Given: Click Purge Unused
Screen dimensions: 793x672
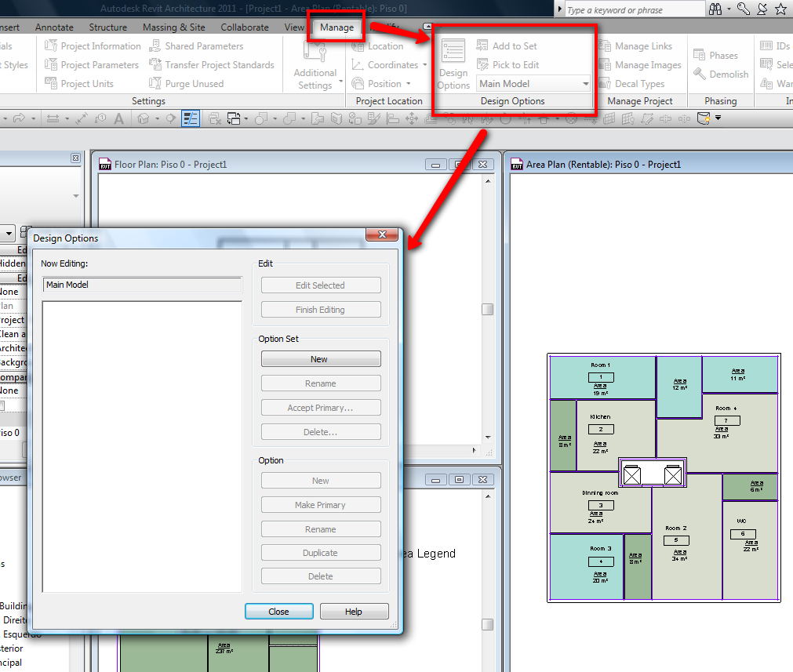Looking at the screenshot, I should click(x=186, y=83).
